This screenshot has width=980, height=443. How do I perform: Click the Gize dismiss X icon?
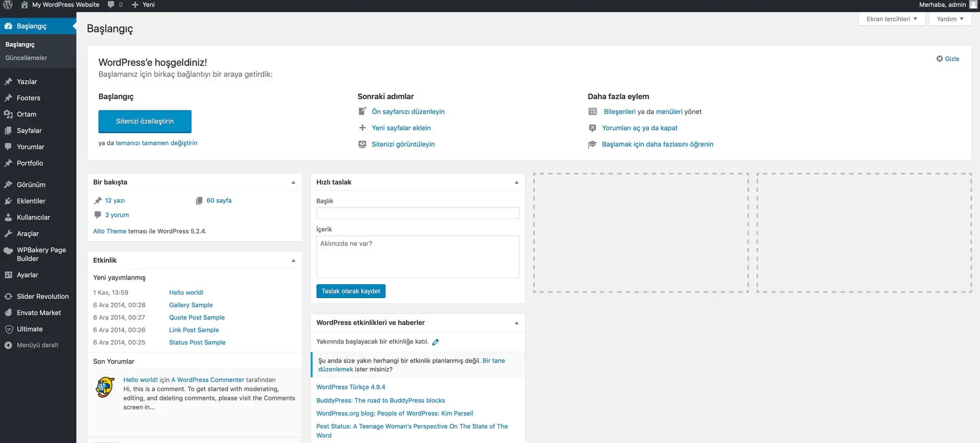point(939,59)
